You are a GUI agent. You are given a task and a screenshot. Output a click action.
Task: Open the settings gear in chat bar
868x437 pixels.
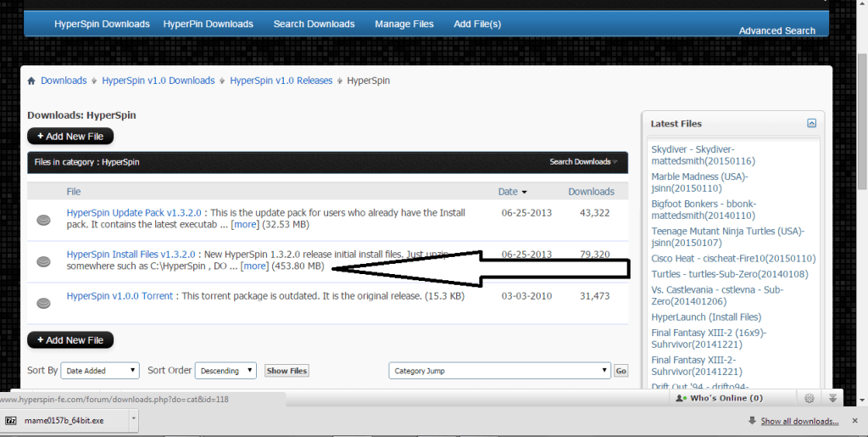[810, 398]
